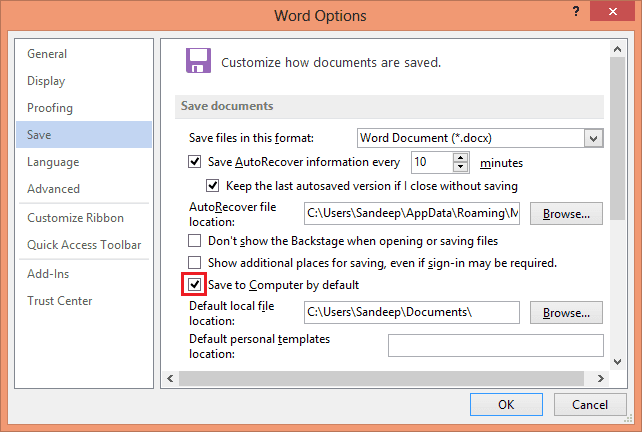Click the AutoRecover minutes value field

(432, 162)
